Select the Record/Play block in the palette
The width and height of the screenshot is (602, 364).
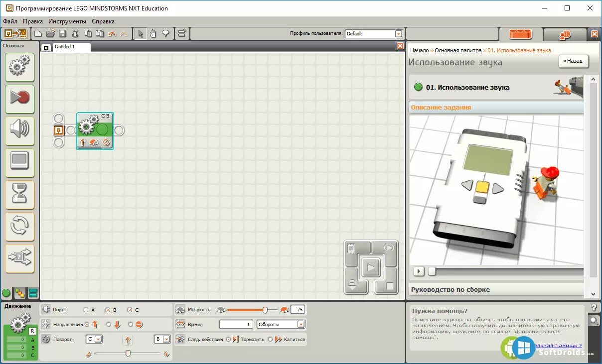(20, 99)
